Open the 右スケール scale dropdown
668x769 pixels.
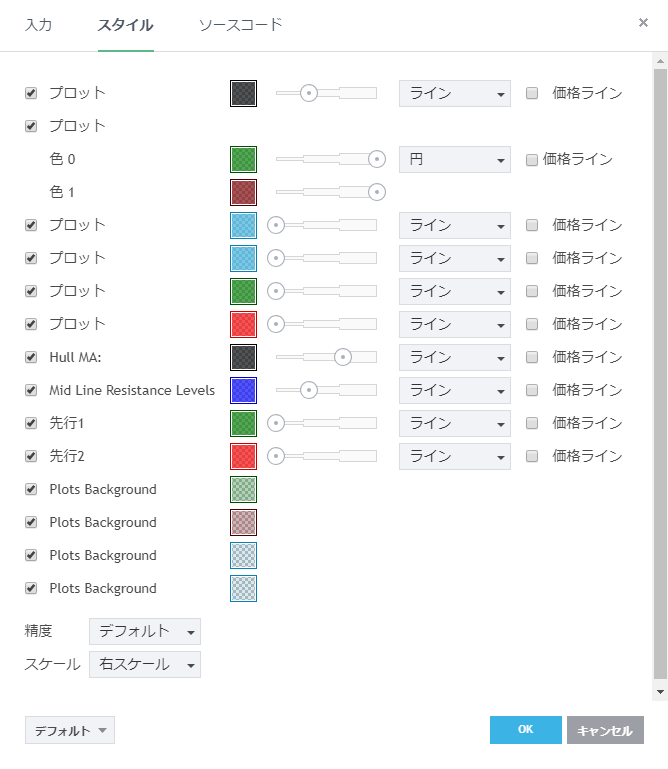point(145,664)
